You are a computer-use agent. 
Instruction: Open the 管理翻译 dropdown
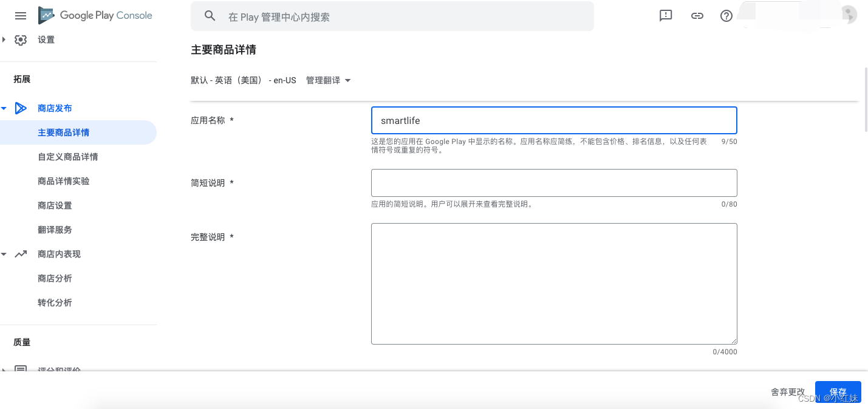[x=327, y=80]
